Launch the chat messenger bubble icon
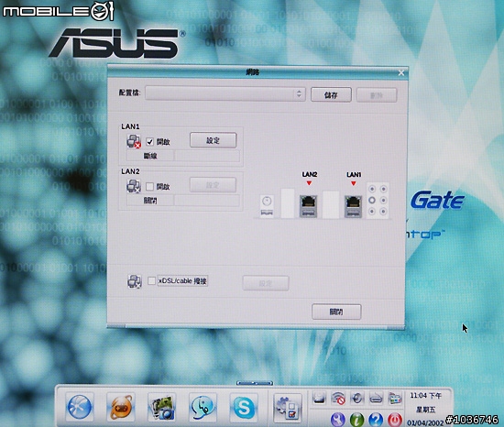The height and width of the screenshot is (427, 504). [x=203, y=408]
